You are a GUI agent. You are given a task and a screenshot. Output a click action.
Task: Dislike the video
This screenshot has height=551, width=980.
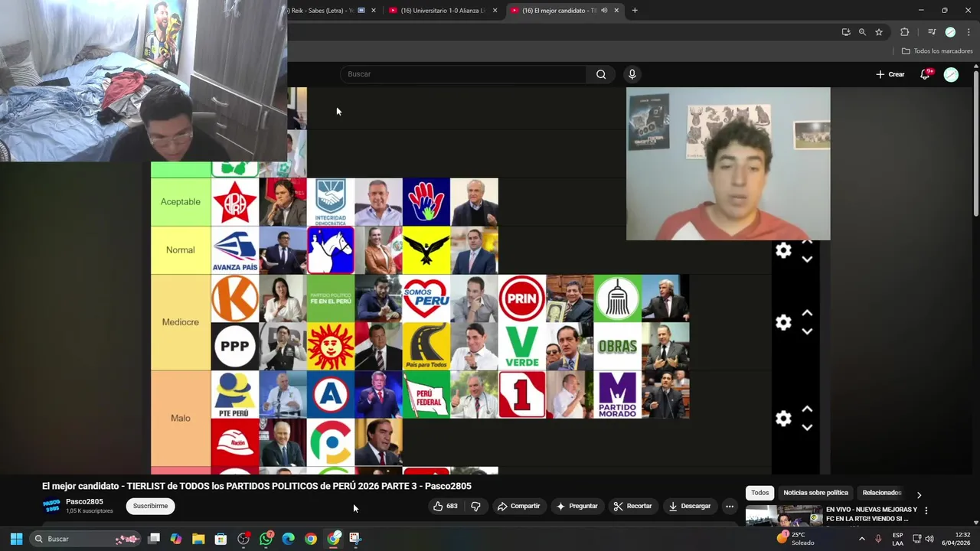point(475,506)
